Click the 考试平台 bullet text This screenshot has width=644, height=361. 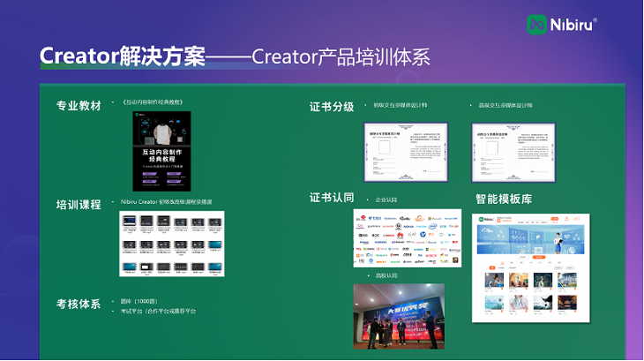pos(158,312)
